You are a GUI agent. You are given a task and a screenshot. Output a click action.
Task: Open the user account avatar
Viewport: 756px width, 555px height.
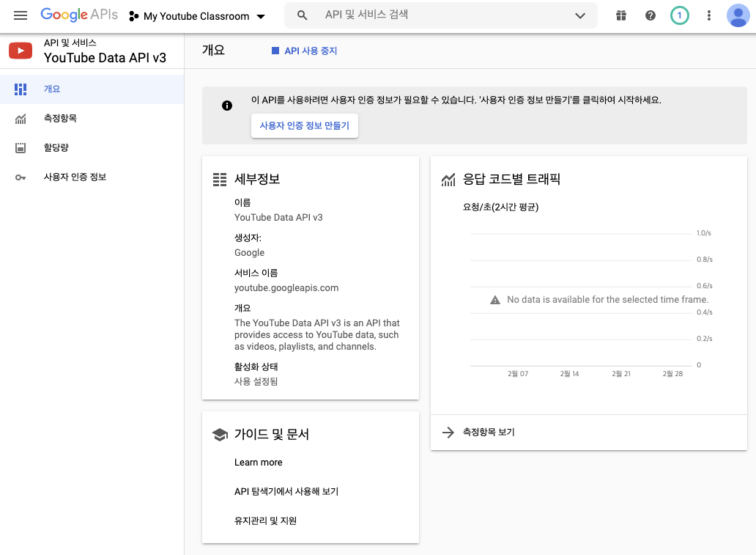[738, 15]
